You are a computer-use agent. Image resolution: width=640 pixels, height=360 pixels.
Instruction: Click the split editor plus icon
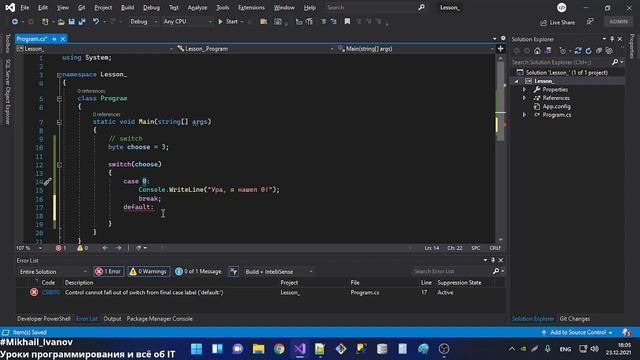pyautogui.click(x=500, y=49)
